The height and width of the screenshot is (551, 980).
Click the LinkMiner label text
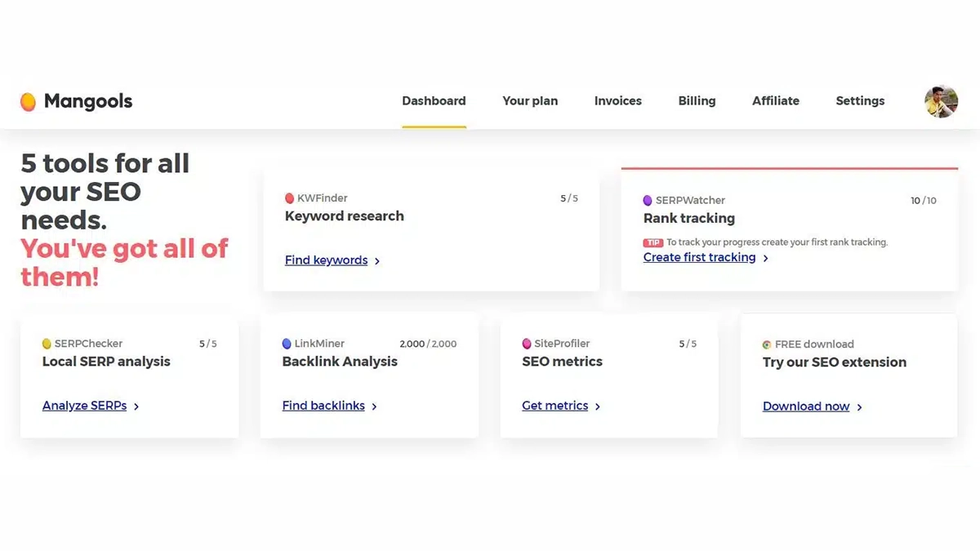click(319, 344)
